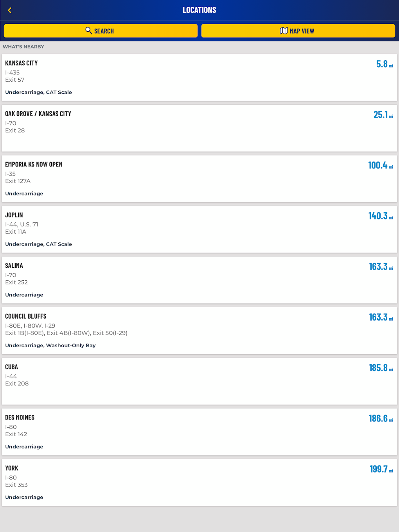This screenshot has height=532, width=399.
Task: Switch to Map View
Action: tap(298, 31)
